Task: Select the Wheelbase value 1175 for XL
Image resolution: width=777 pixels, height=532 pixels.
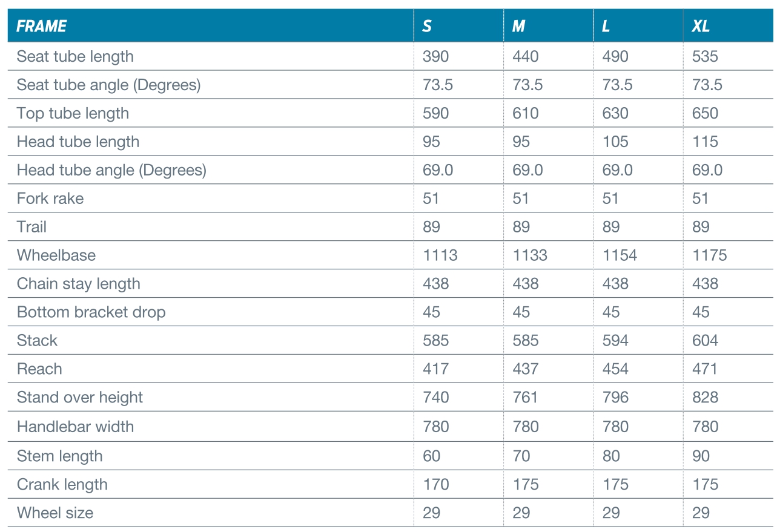Action: tap(709, 255)
